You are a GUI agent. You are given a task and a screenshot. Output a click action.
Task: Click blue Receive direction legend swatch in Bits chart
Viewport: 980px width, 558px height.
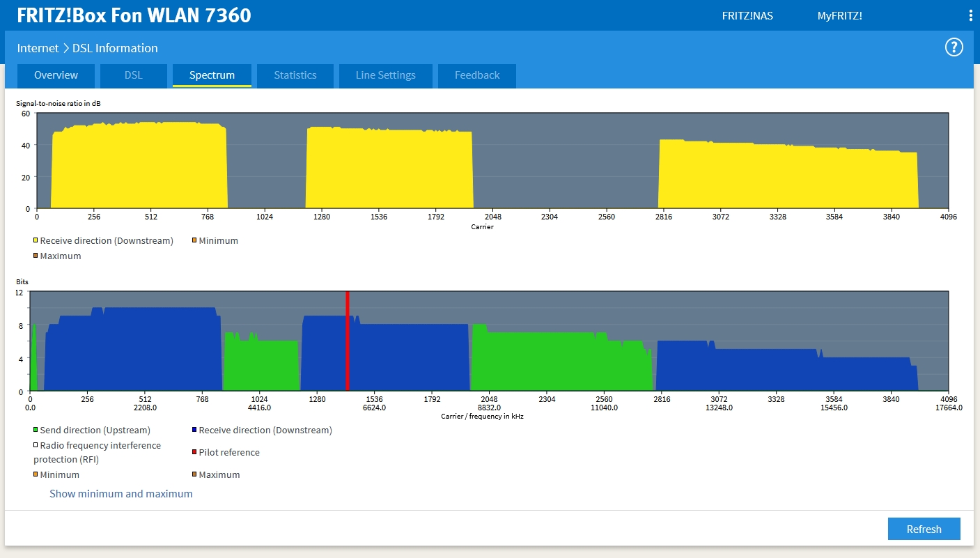point(194,430)
